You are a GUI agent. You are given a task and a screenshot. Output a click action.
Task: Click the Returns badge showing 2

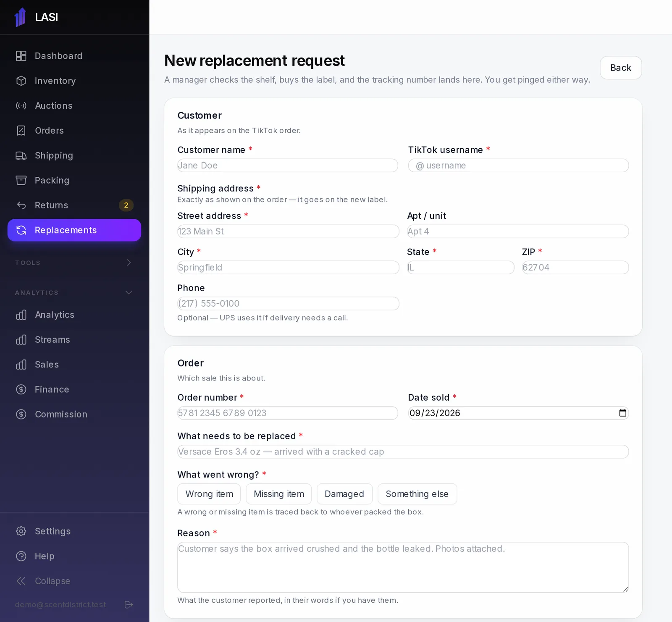click(126, 205)
